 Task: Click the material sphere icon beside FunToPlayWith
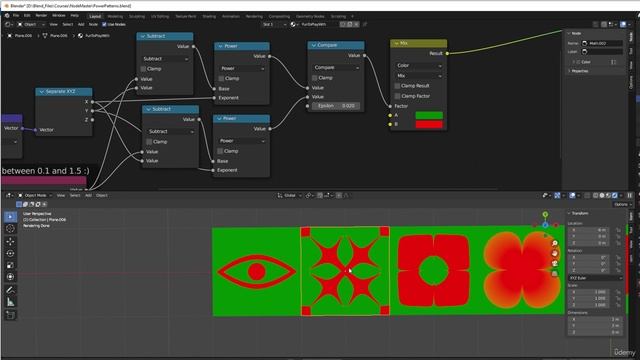point(293,24)
